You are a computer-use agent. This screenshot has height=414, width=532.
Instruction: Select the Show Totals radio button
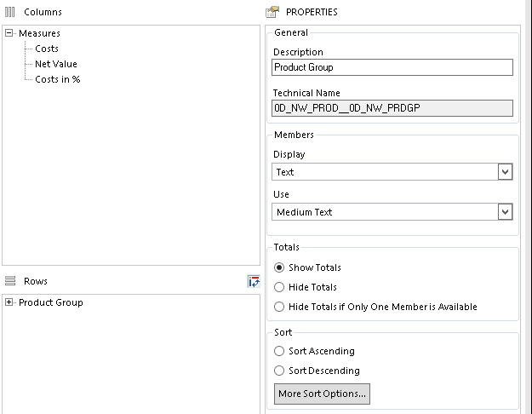(x=279, y=267)
